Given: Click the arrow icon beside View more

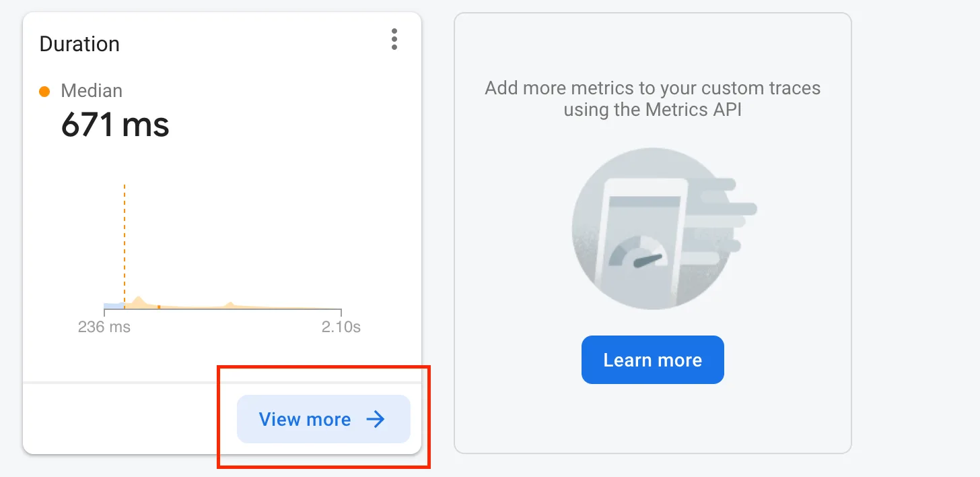Looking at the screenshot, I should [376, 419].
